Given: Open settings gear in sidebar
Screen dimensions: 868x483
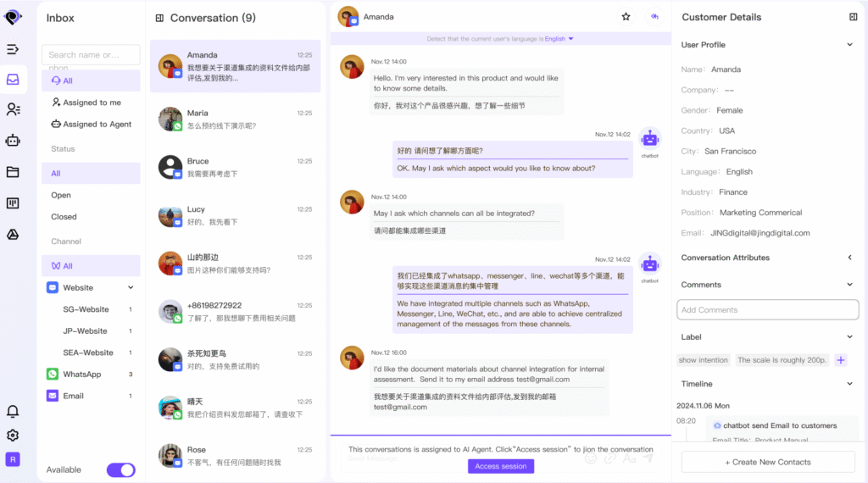Looking at the screenshot, I should [x=13, y=436].
